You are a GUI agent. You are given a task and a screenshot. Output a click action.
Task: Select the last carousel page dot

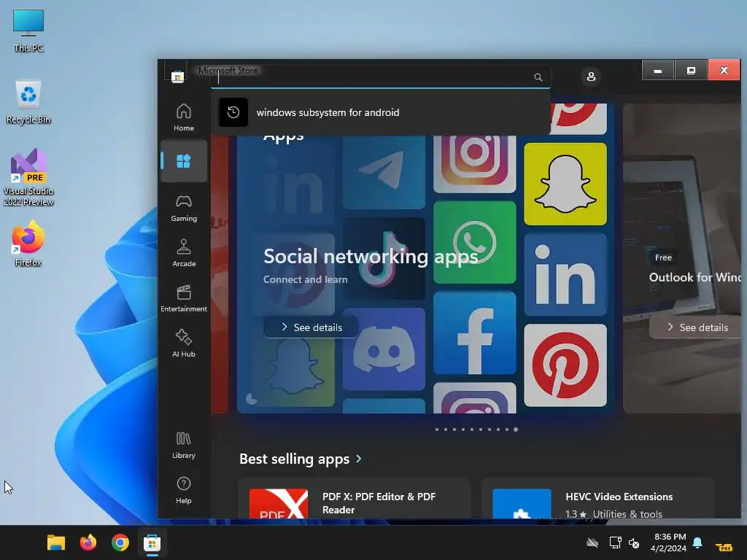click(516, 429)
